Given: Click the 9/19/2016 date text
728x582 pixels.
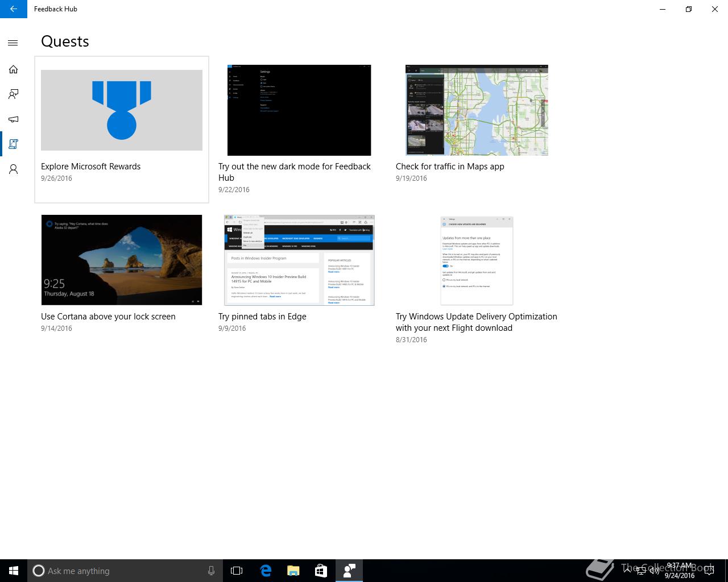Looking at the screenshot, I should 411,178.
